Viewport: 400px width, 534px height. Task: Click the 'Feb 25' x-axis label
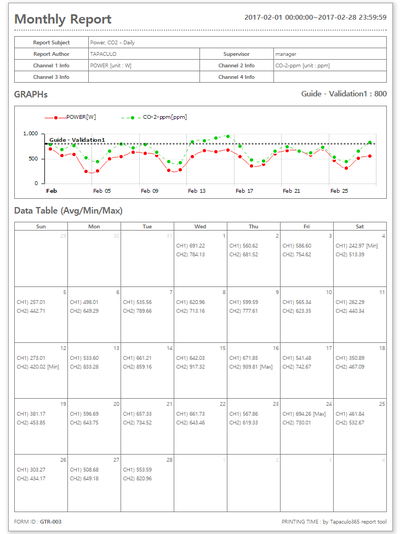pos(339,191)
